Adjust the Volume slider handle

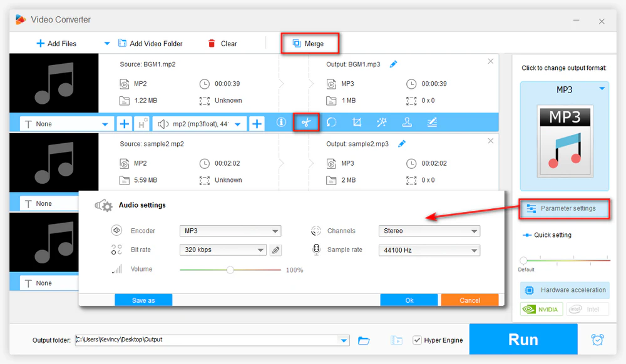230,270
